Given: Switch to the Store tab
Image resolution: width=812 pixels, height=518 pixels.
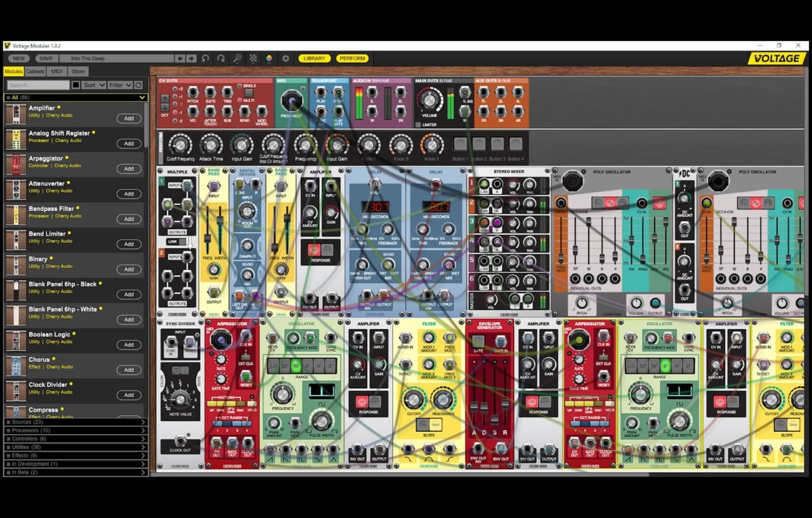Looking at the screenshot, I should tap(78, 72).
